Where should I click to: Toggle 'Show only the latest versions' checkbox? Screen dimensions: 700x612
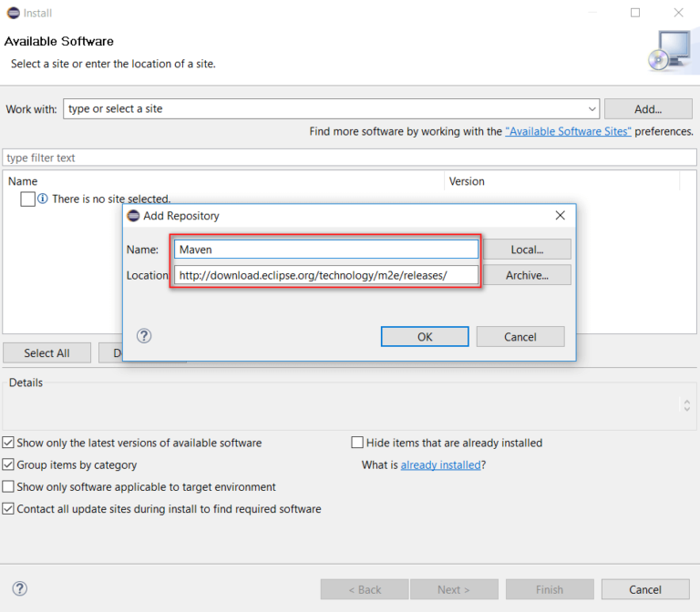pos(9,443)
